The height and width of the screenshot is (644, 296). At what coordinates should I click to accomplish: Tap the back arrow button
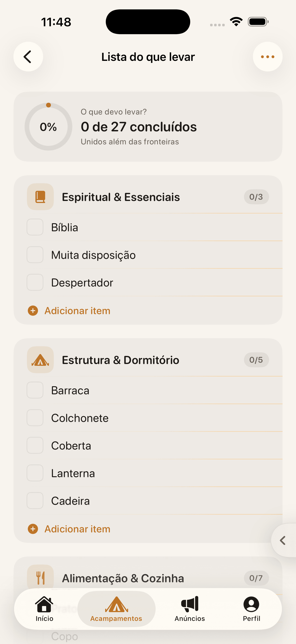click(x=28, y=57)
